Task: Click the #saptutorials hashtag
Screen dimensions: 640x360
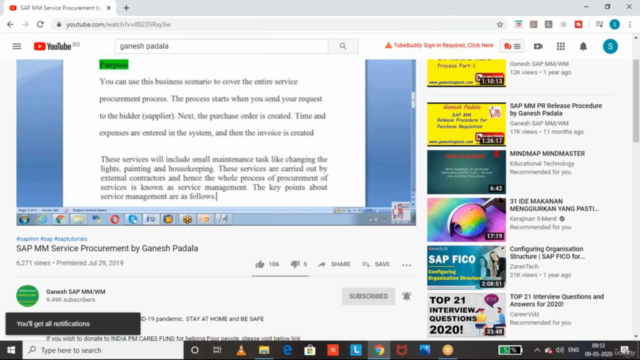Action: point(71,239)
